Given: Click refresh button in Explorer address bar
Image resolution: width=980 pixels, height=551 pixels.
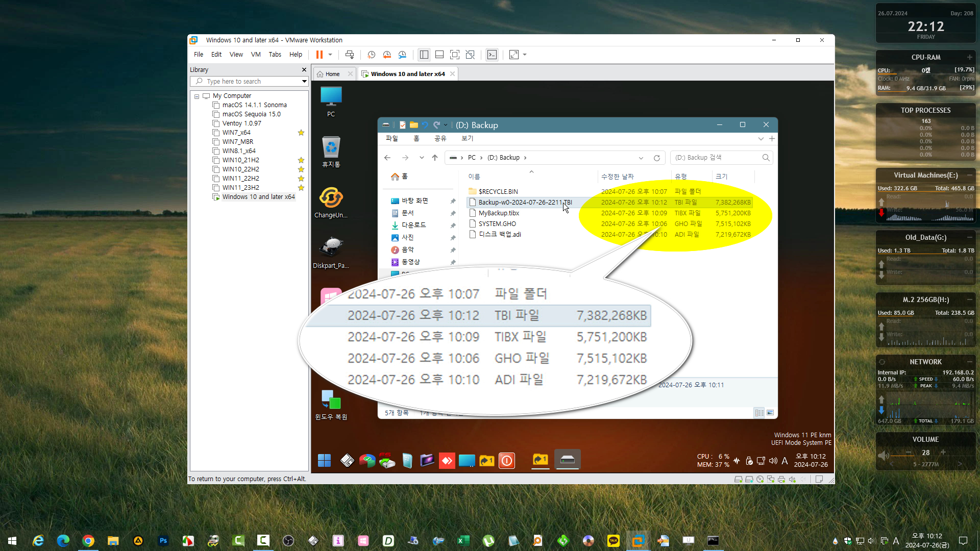Looking at the screenshot, I should pyautogui.click(x=657, y=158).
